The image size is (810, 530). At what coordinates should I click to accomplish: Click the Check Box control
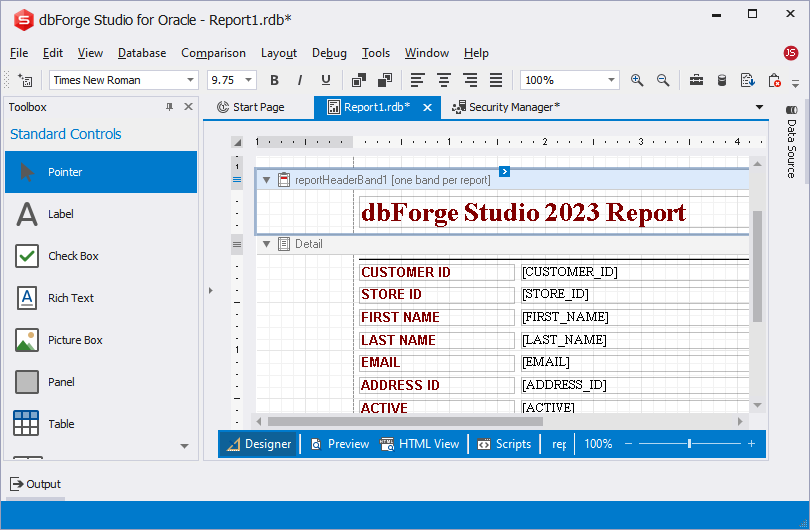click(72, 256)
